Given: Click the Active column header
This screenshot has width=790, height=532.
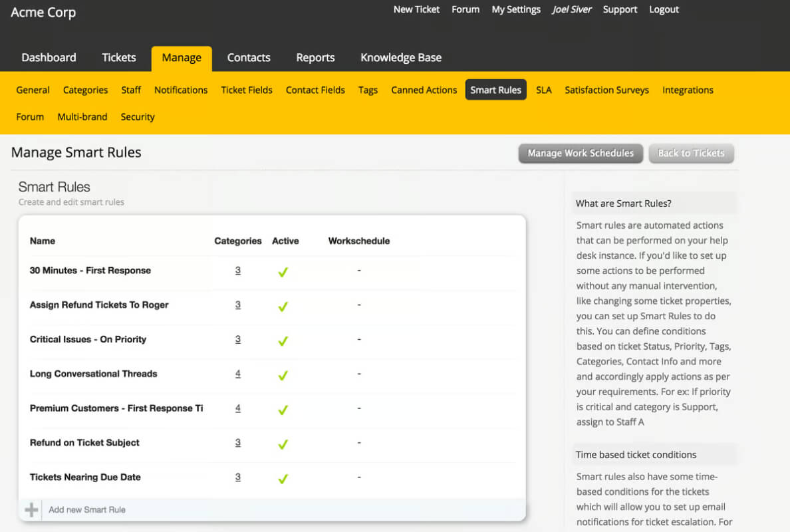Looking at the screenshot, I should (x=285, y=241).
